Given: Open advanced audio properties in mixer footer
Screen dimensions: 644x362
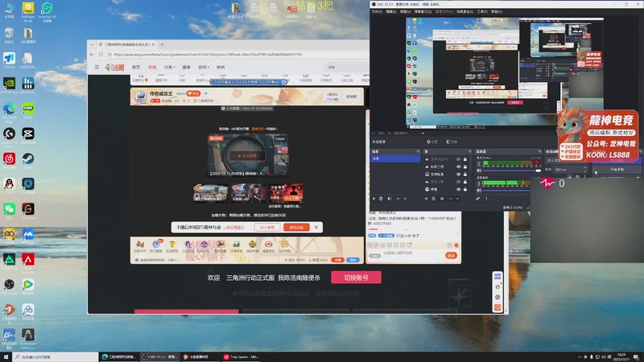Looking at the screenshot, I should tap(478, 199).
